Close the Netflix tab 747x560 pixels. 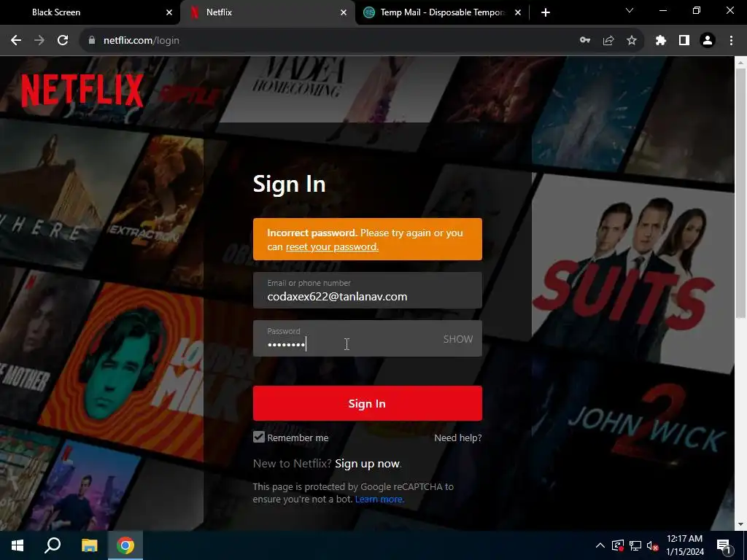[344, 12]
